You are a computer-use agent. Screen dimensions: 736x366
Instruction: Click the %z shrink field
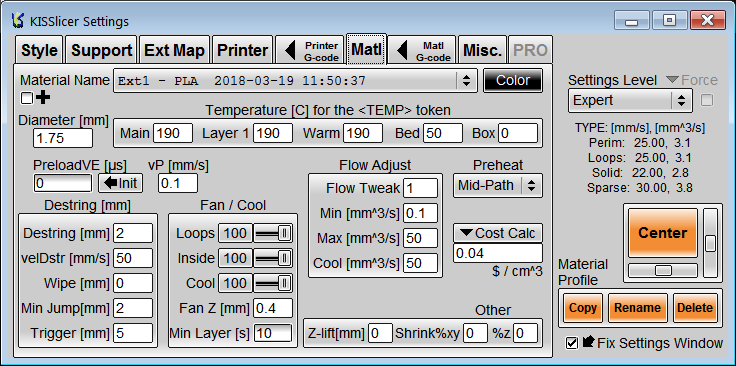click(525, 333)
